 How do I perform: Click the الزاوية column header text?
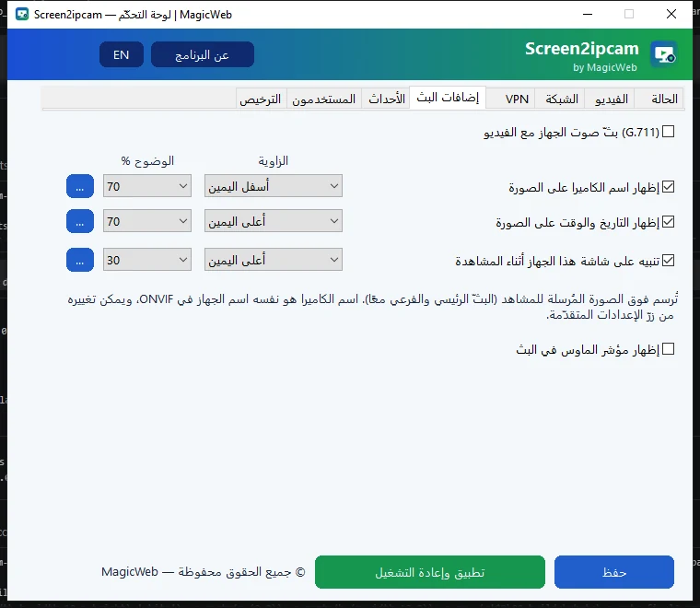274,160
